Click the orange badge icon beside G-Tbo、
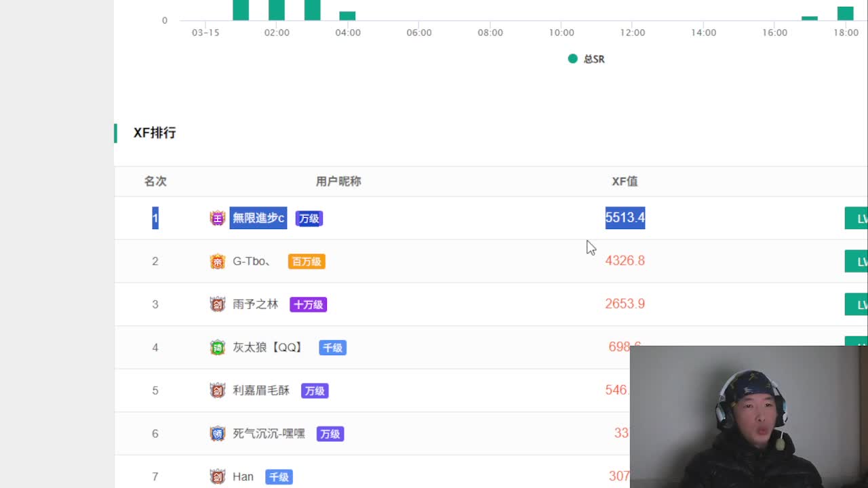Screen dimensions: 868x488 tap(217, 261)
